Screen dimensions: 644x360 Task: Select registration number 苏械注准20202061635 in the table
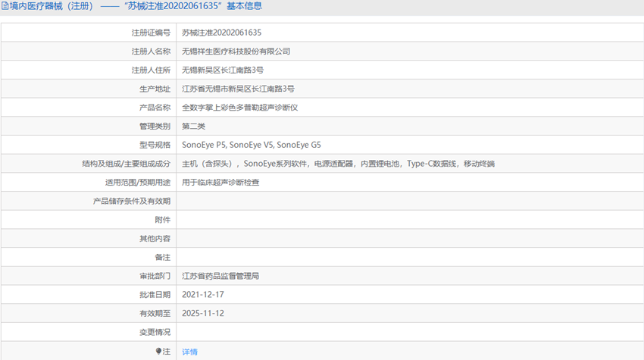pyautogui.click(x=222, y=33)
